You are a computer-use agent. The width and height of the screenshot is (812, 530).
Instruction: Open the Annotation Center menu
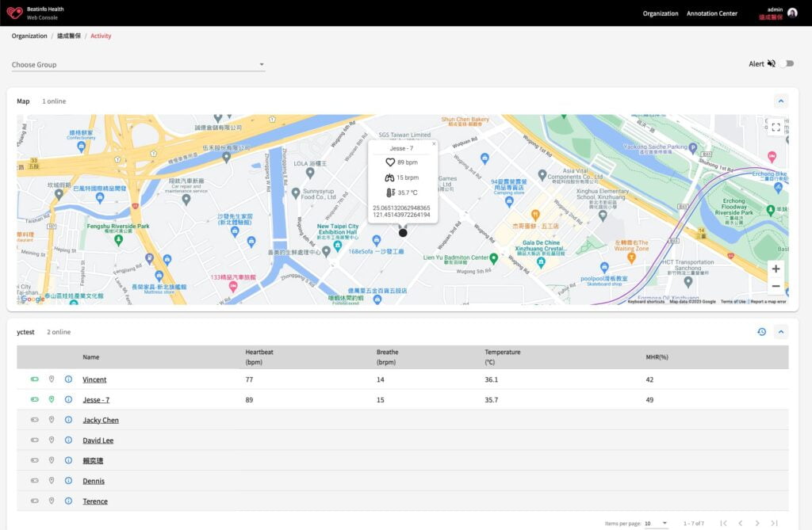pyautogui.click(x=714, y=13)
